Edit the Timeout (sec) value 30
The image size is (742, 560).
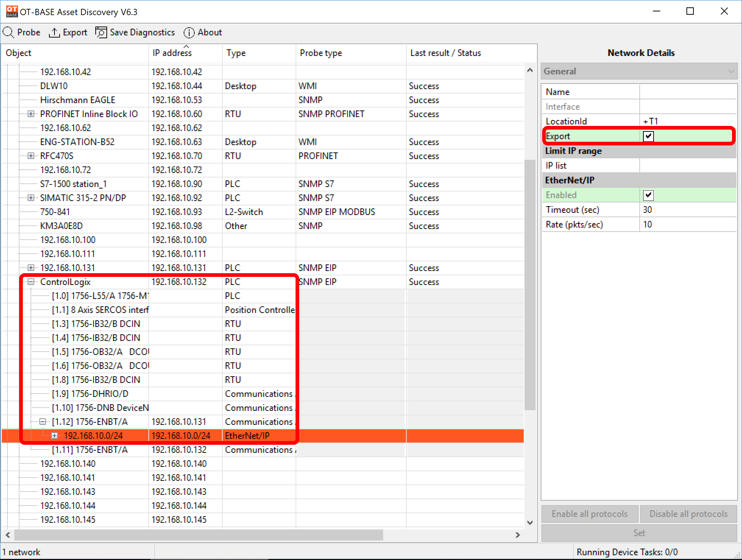688,210
